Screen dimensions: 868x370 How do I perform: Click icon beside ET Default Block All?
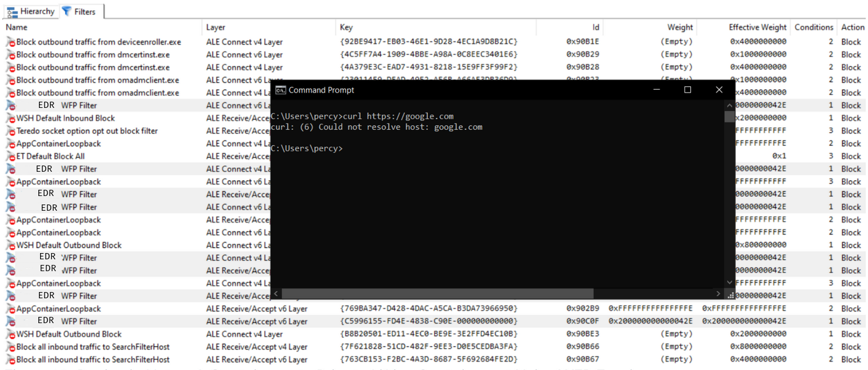11,156
